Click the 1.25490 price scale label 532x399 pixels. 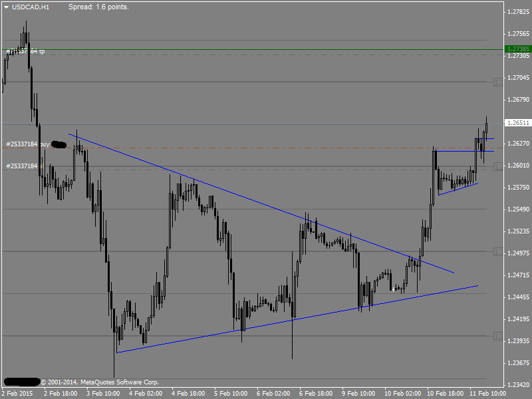coord(518,209)
